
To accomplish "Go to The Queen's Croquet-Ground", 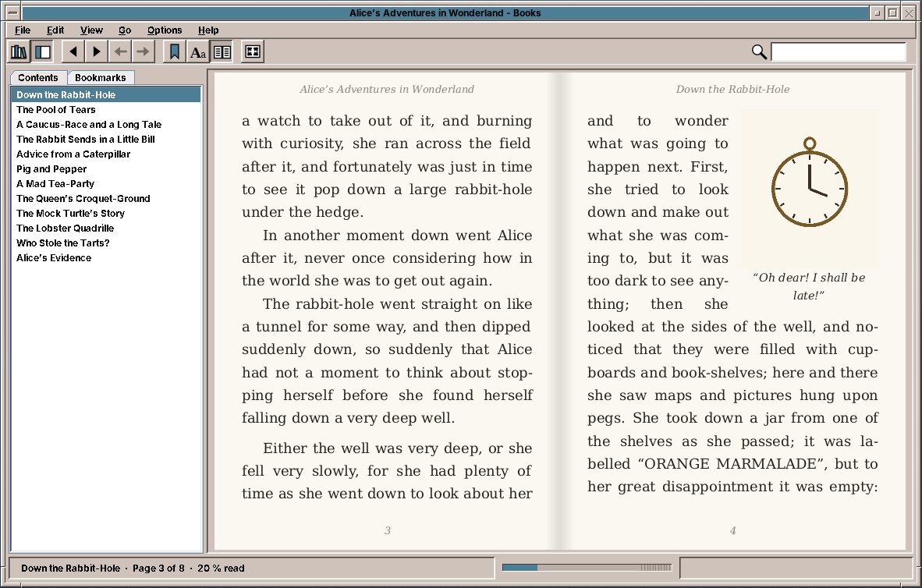I will (x=106, y=198).
